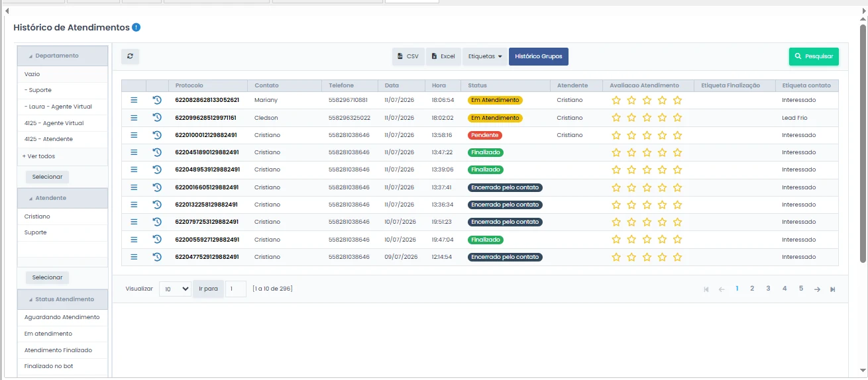Viewport: 868px width, 380px height.
Task: Select 'Em atendimento' status filter
Action: (63, 334)
